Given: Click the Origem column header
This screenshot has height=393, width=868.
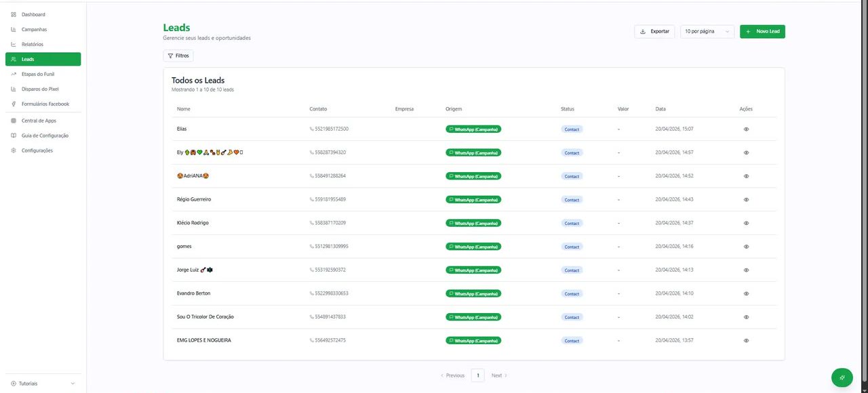Looking at the screenshot, I should coord(454,109).
